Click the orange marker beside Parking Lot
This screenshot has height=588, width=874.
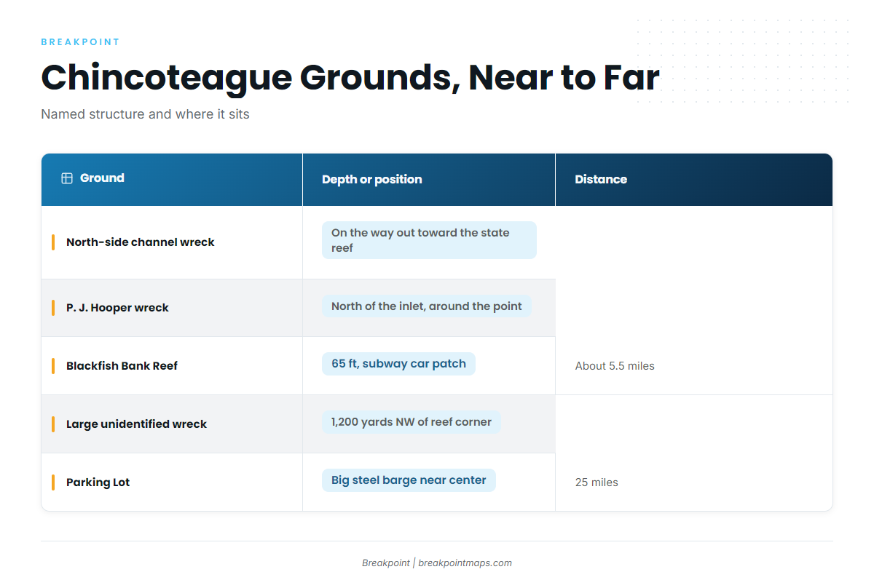click(x=53, y=482)
